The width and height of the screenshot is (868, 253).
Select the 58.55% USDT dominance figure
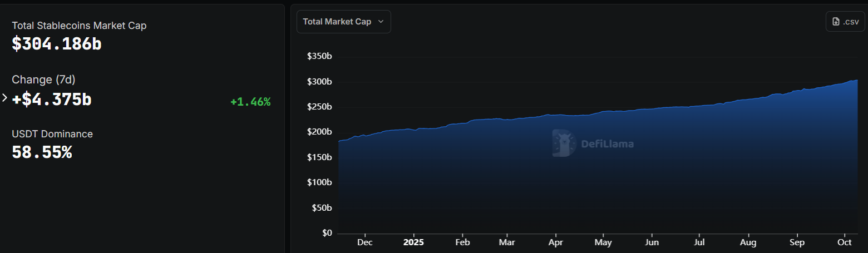[x=42, y=152]
